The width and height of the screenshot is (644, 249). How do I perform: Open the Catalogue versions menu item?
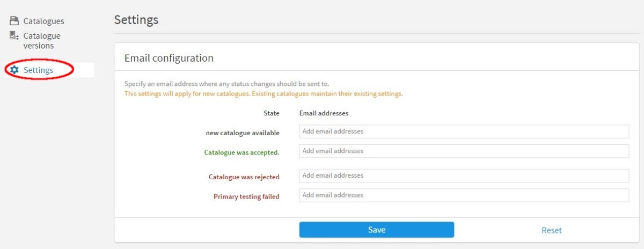pos(42,41)
